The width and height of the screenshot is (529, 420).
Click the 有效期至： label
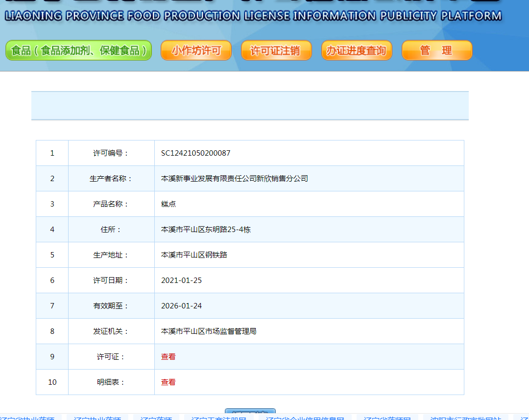pos(111,306)
